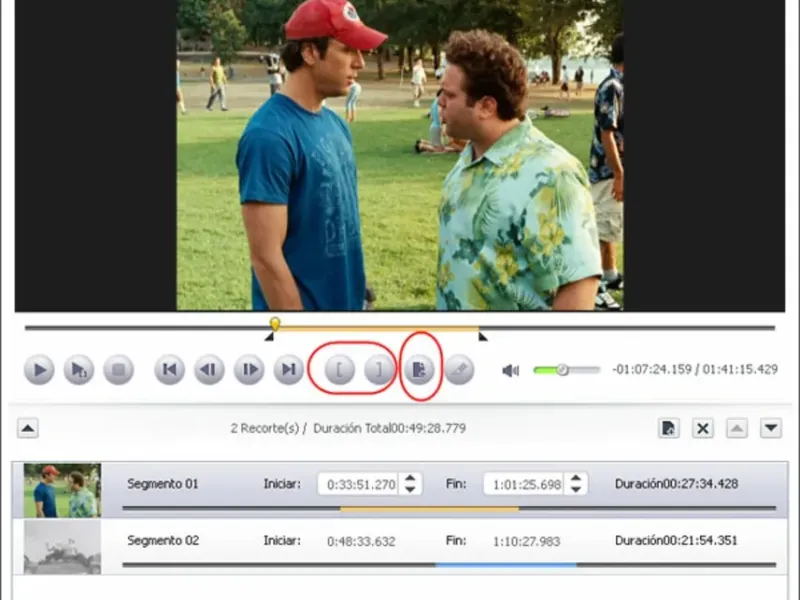Stop the video with the Stop button

(118, 369)
